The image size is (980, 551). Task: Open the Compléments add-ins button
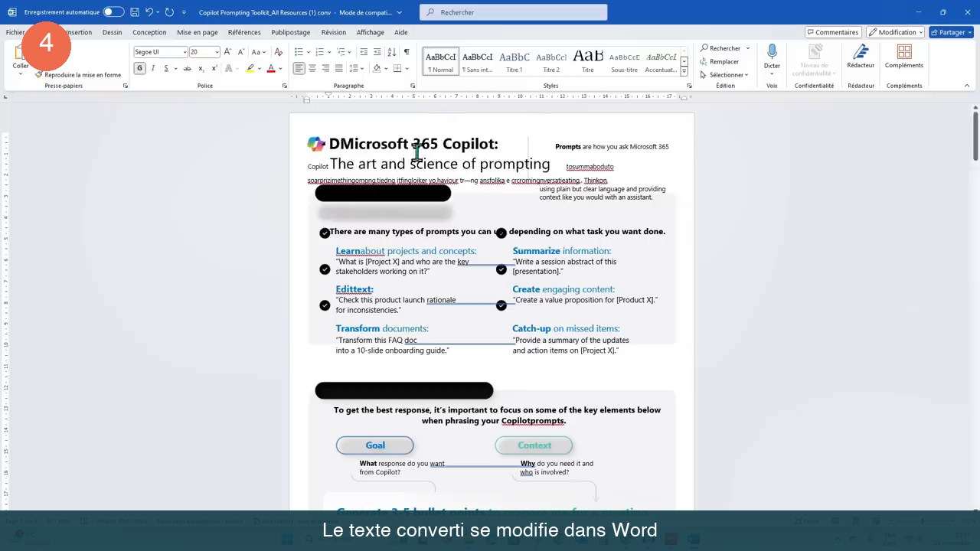(x=904, y=56)
